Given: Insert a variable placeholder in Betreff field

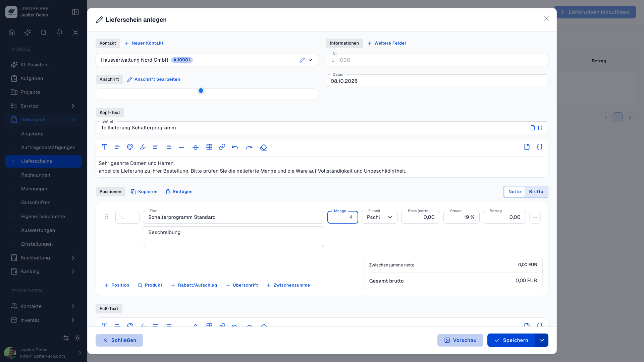Looking at the screenshot, I should pyautogui.click(x=540, y=128).
